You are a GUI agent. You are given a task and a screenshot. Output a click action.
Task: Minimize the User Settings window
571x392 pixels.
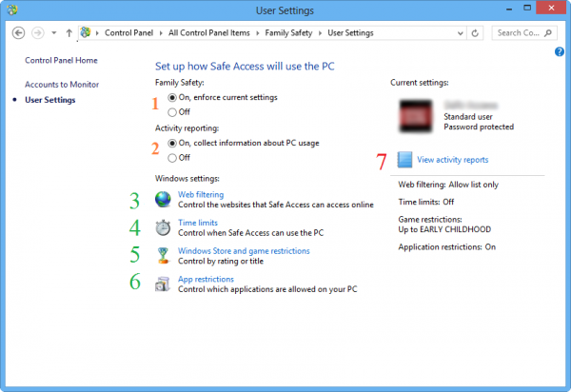coord(509,8)
